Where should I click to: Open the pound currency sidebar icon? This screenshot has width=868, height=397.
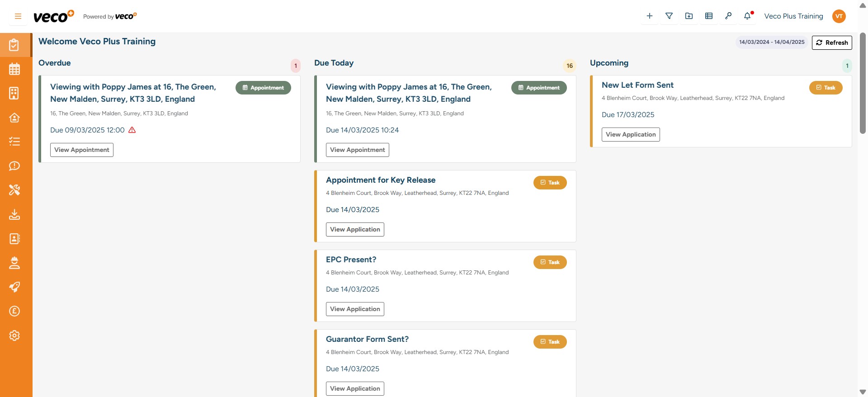pyautogui.click(x=14, y=311)
